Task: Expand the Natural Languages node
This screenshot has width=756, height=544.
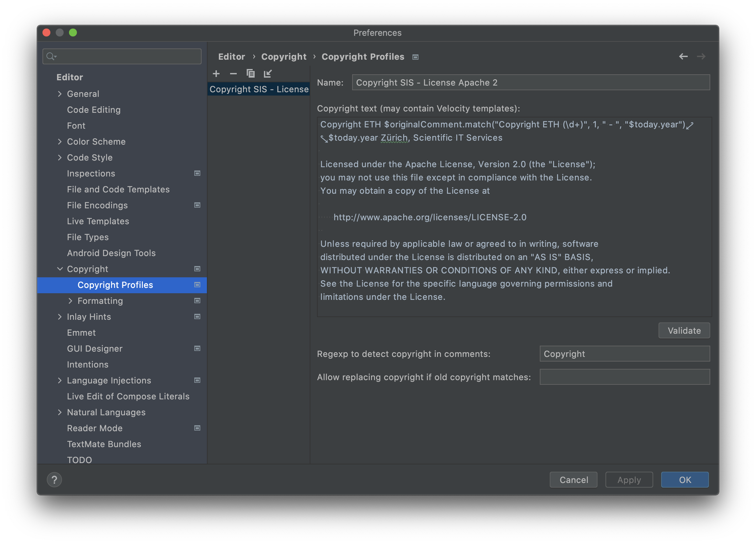Action: 60,412
